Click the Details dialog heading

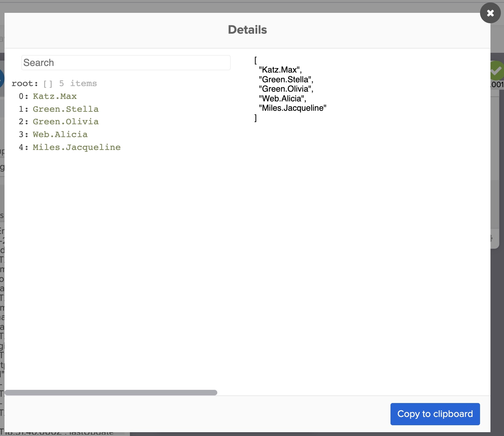tap(247, 30)
